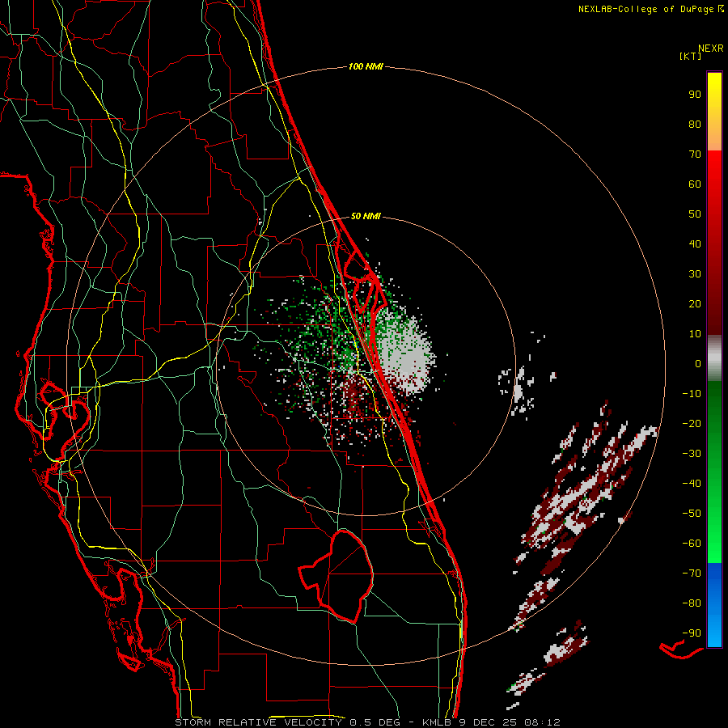This screenshot has height=728, width=728.
Task: Click the Lake Okeechobee outline on the map
Action: 338,576
